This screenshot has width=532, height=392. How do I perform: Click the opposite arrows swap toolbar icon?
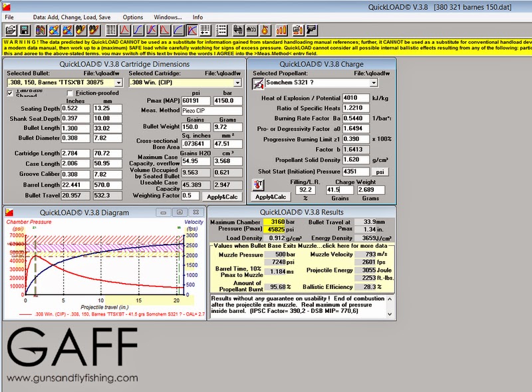click(238, 31)
